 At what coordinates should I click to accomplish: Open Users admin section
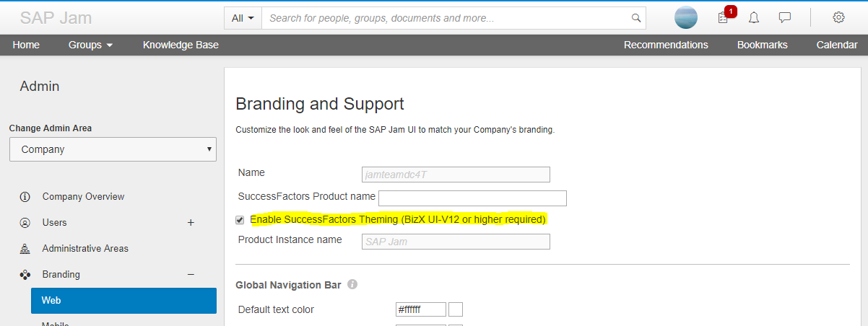pyautogui.click(x=54, y=223)
